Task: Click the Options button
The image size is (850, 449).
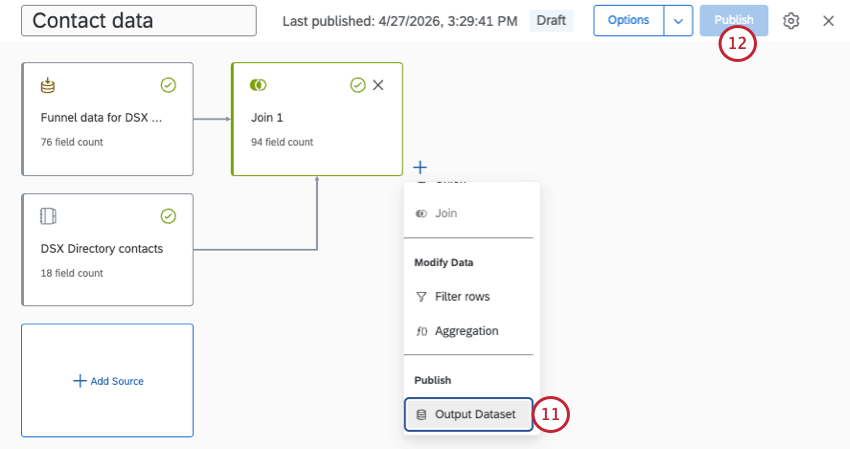Action: pyautogui.click(x=628, y=21)
